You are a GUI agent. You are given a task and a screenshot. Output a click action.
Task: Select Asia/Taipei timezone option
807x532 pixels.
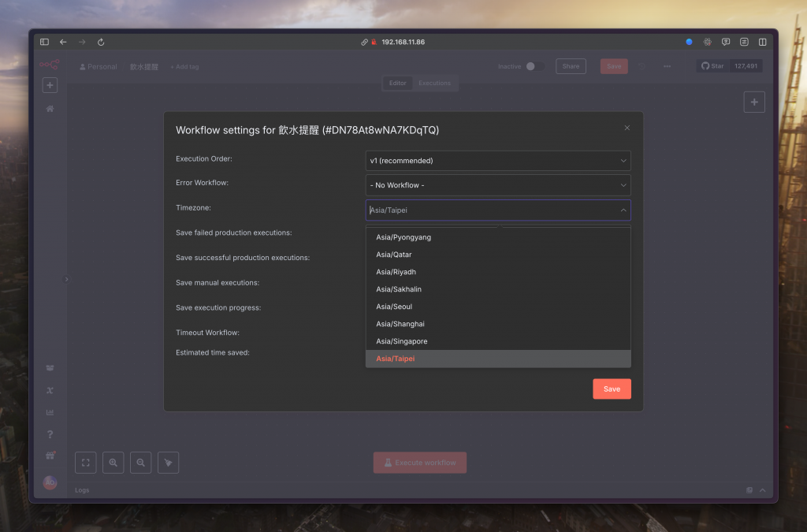pyautogui.click(x=498, y=359)
